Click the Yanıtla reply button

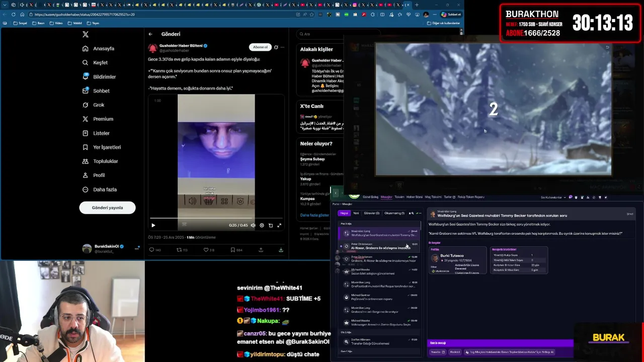(x=438, y=352)
